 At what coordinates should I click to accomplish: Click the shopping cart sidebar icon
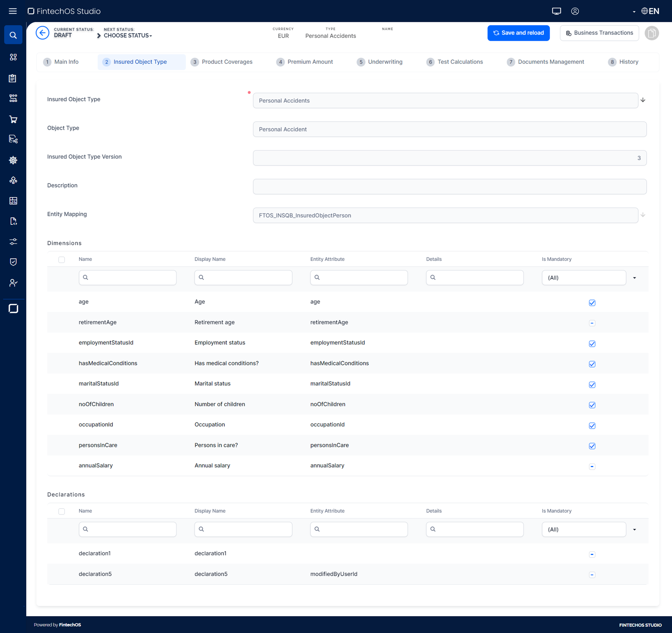click(x=13, y=120)
